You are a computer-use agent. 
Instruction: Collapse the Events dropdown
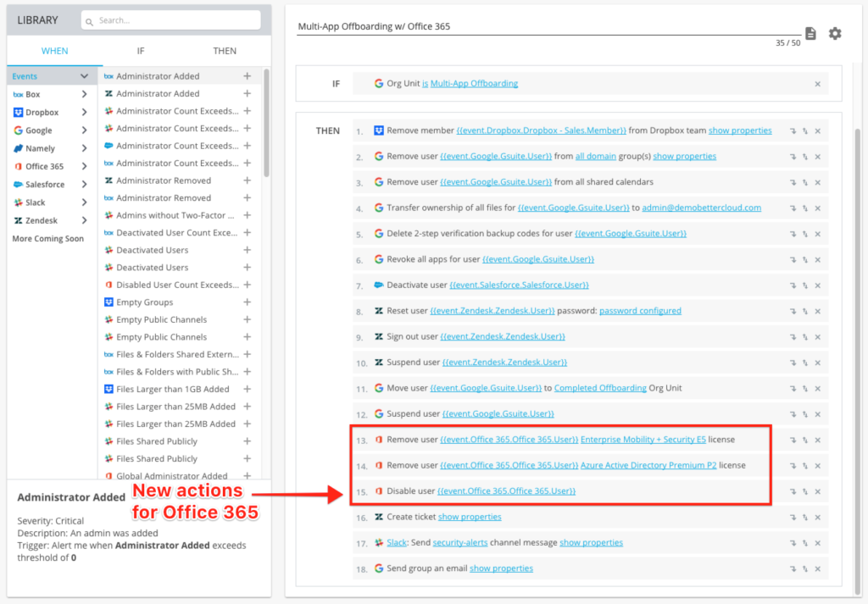pyautogui.click(x=84, y=76)
